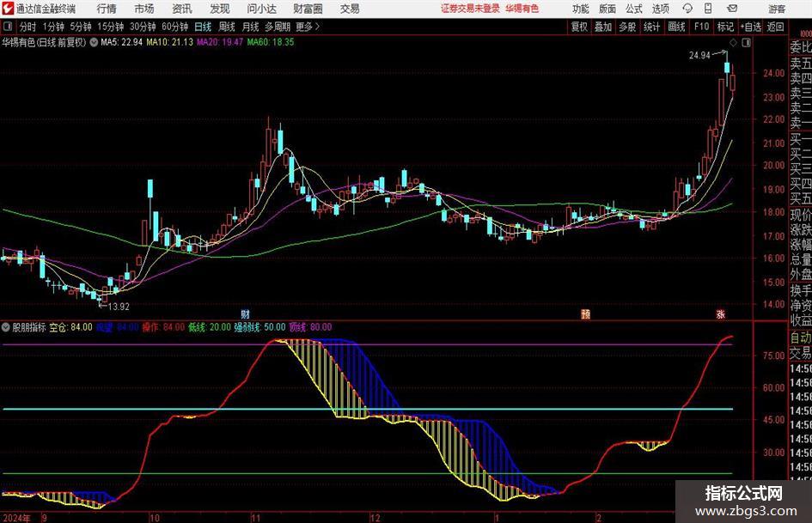Image resolution: width=812 pixels, height=523 pixels.
Task: Click the 低线: 20.00 value
Action: [x=209, y=327]
